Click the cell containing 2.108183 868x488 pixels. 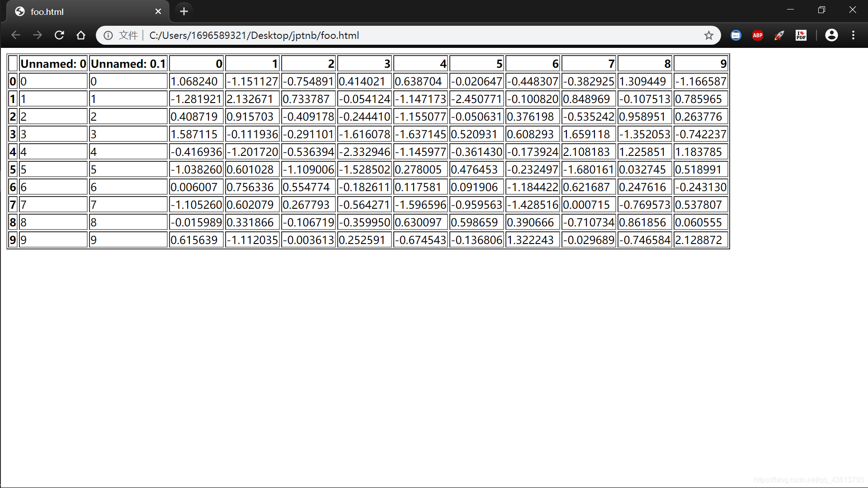589,152
